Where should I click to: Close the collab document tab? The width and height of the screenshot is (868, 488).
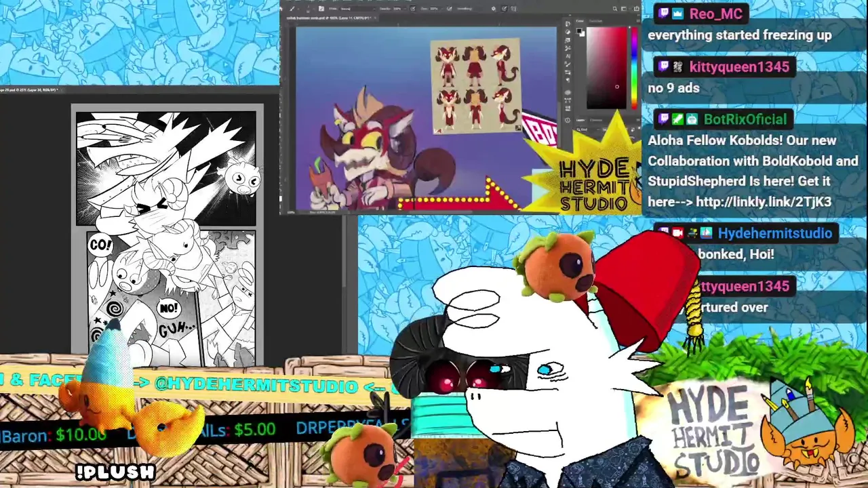(x=375, y=18)
